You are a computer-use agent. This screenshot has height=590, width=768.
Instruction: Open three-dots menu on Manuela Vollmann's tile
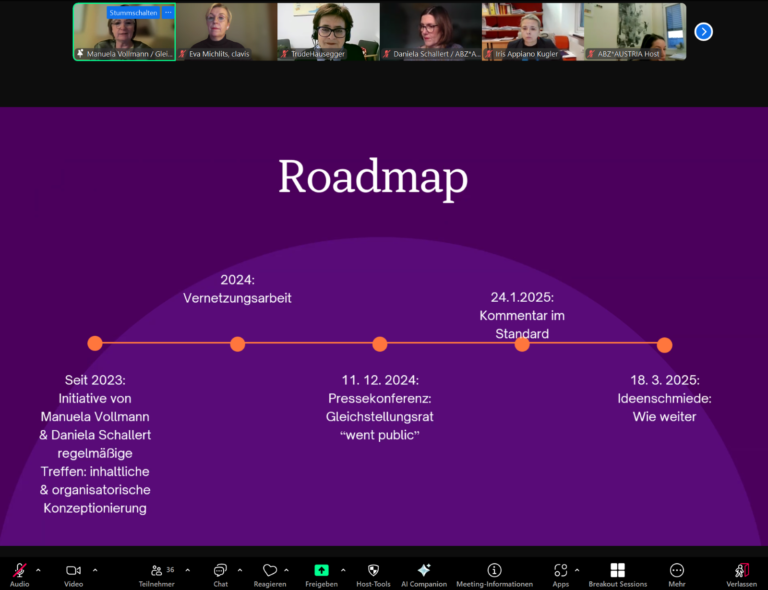(x=167, y=13)
